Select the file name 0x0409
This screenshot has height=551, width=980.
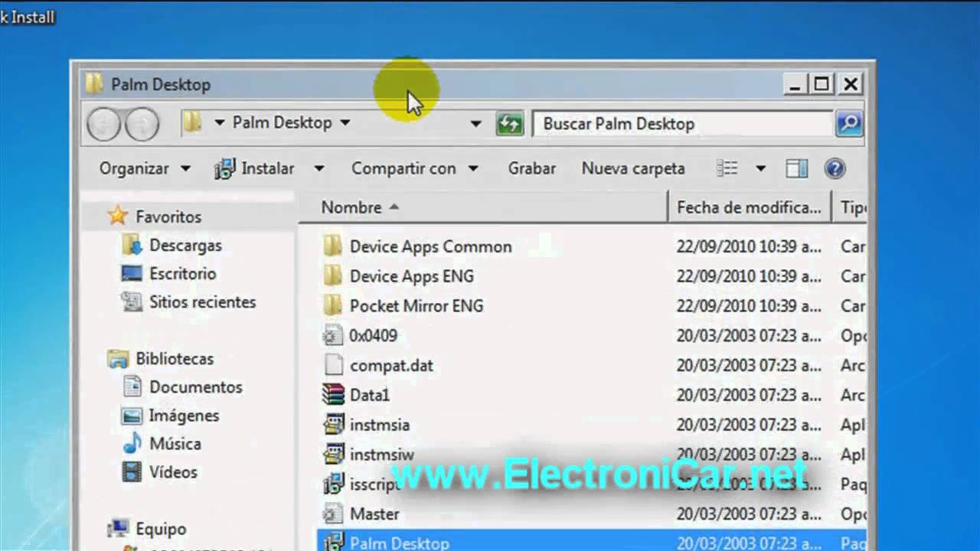(x=374, y=335)
